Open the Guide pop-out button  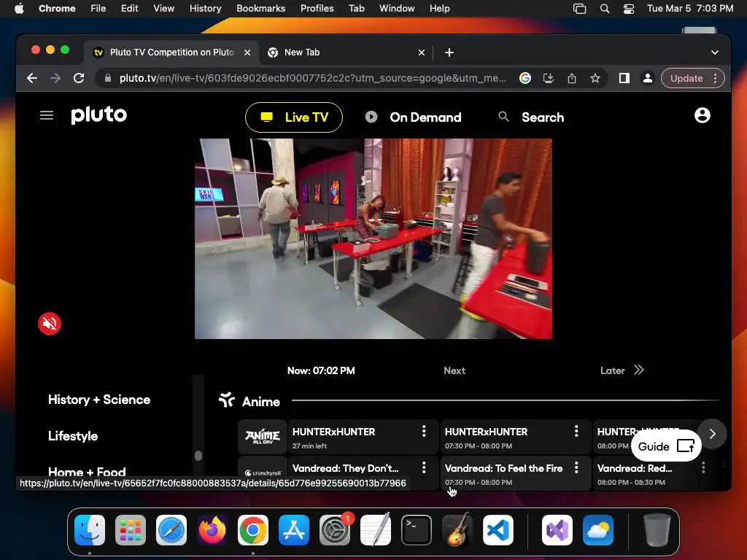(x=666, y=446)
